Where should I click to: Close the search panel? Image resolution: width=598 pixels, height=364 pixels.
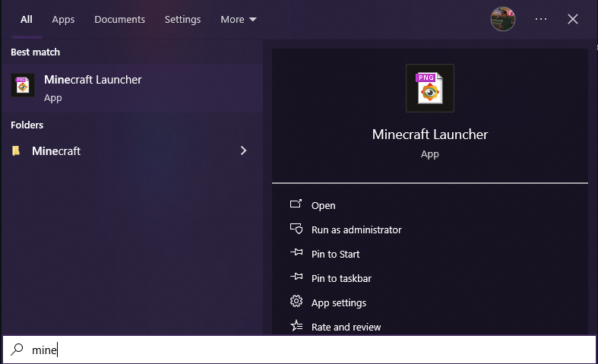click(572, 19)
